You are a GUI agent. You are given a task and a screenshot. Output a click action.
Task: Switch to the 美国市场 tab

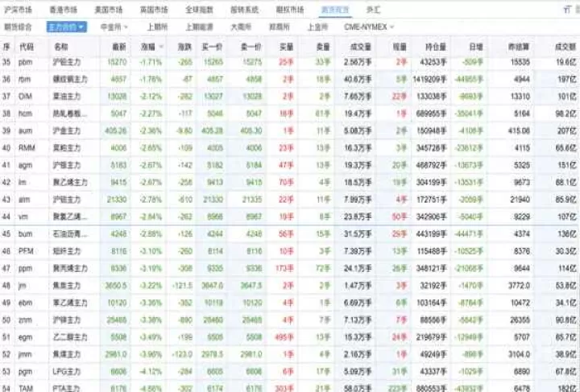109,10
